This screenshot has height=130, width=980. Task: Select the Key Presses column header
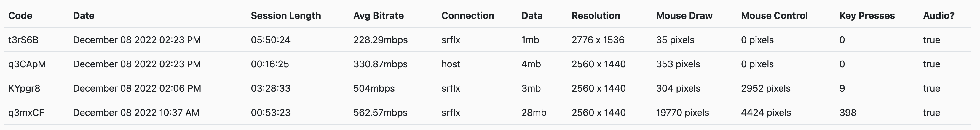[867, 16]
